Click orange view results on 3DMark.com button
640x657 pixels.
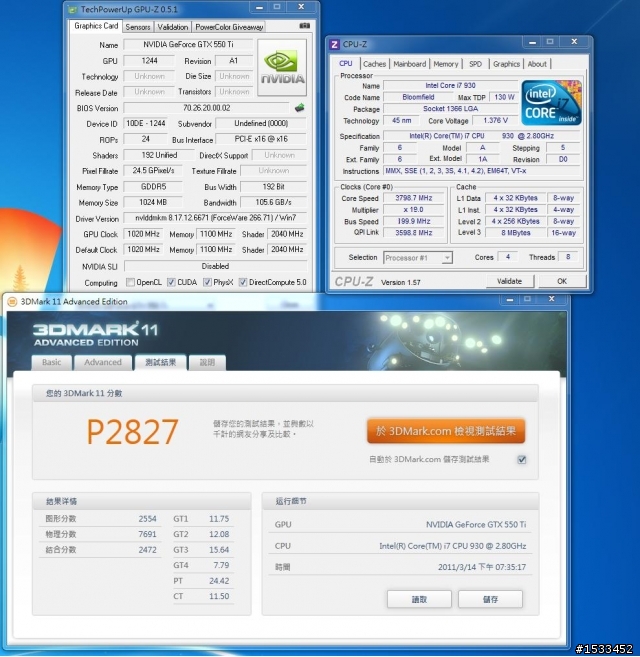point(446,431)
